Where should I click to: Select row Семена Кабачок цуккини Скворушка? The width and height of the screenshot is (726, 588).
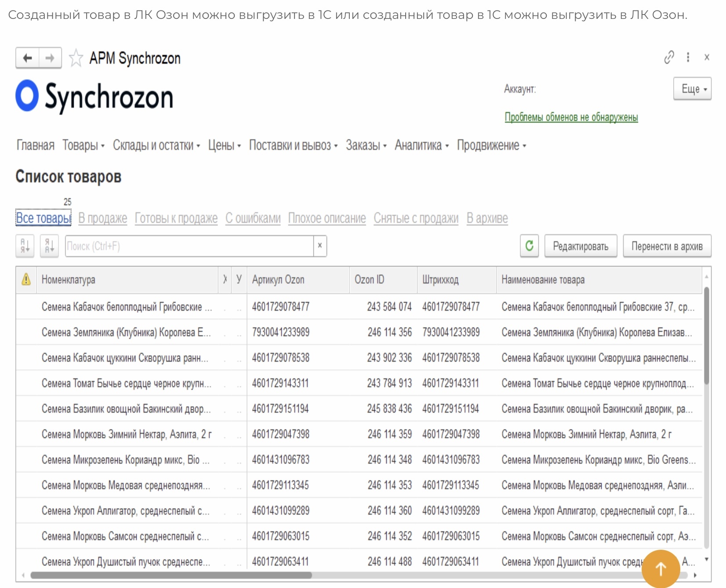point(359,358)
